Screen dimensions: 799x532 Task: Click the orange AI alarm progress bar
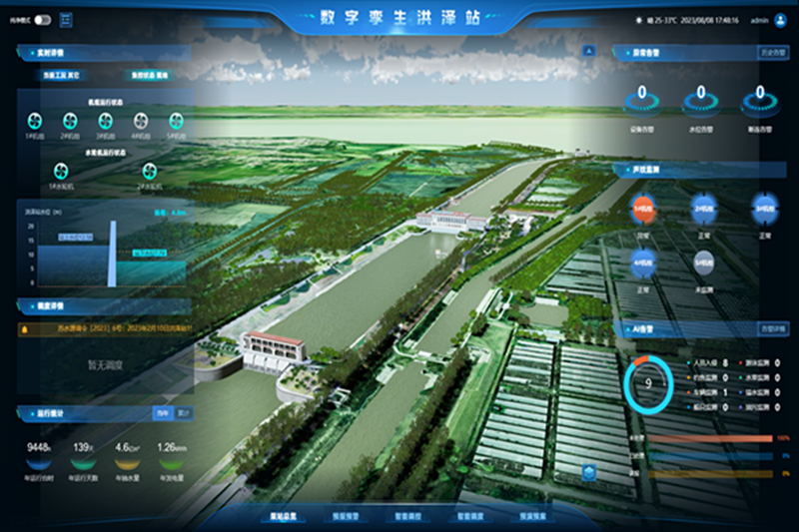[x=710, y=438]
